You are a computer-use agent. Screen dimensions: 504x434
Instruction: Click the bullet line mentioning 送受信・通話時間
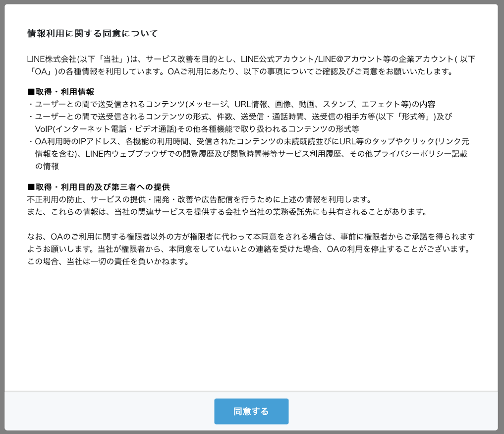(x=240, y=117)
